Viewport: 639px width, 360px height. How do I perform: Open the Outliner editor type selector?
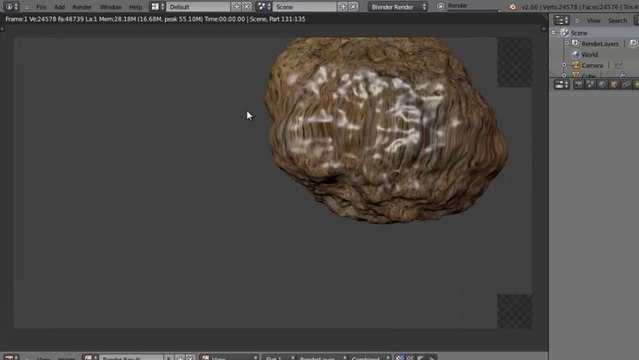[x=562, y=20]
